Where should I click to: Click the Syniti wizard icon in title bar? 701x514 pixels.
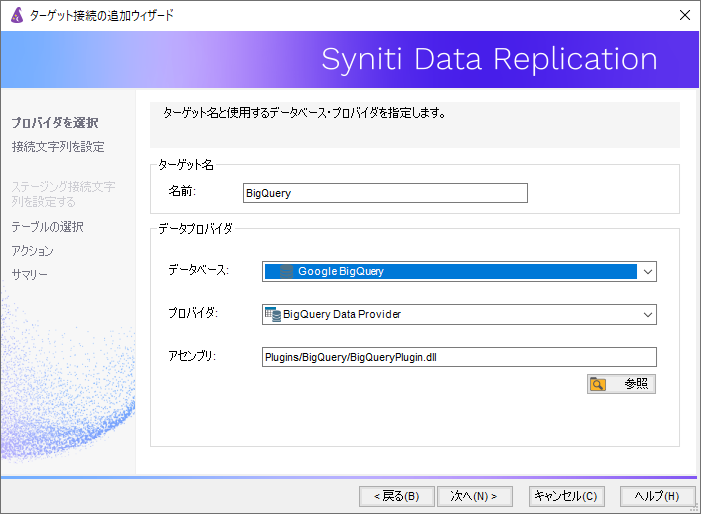17,15
